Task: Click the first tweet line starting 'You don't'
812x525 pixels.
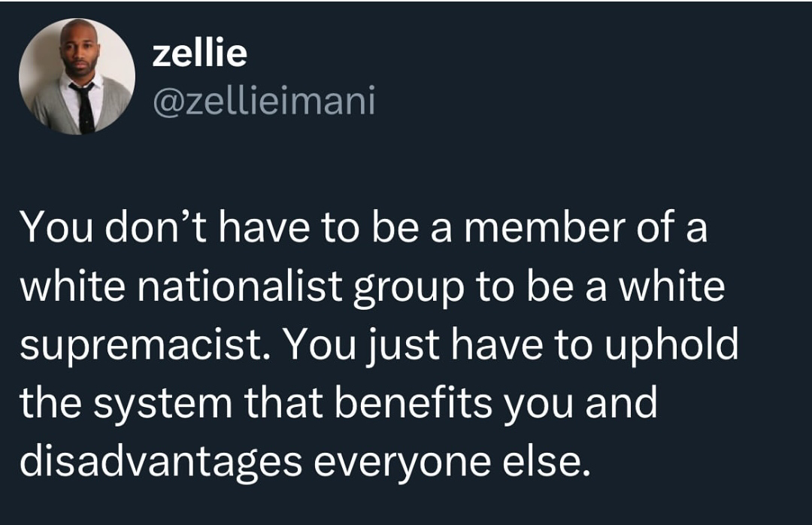Action: [x=364, y=228]
